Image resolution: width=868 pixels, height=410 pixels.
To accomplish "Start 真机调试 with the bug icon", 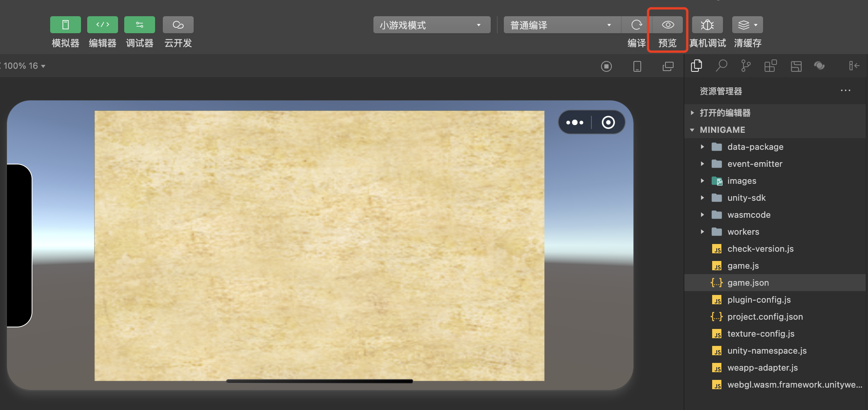I will [707, 25].
